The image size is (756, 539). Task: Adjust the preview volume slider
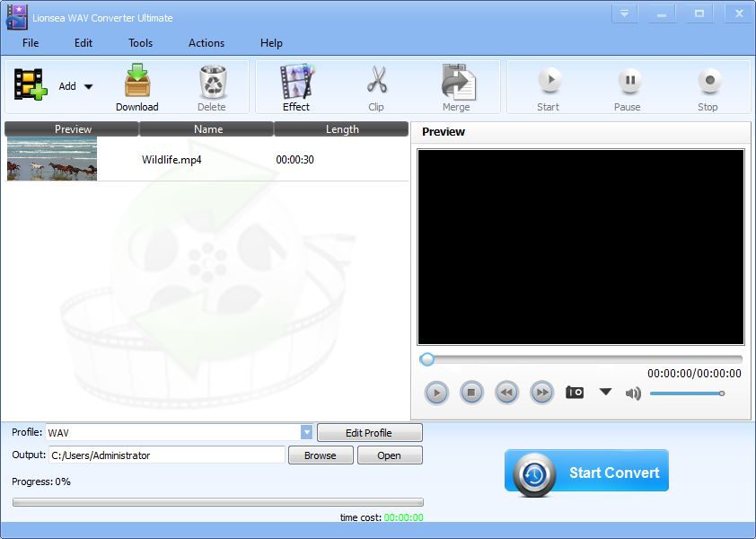click(x=688, y=393)
